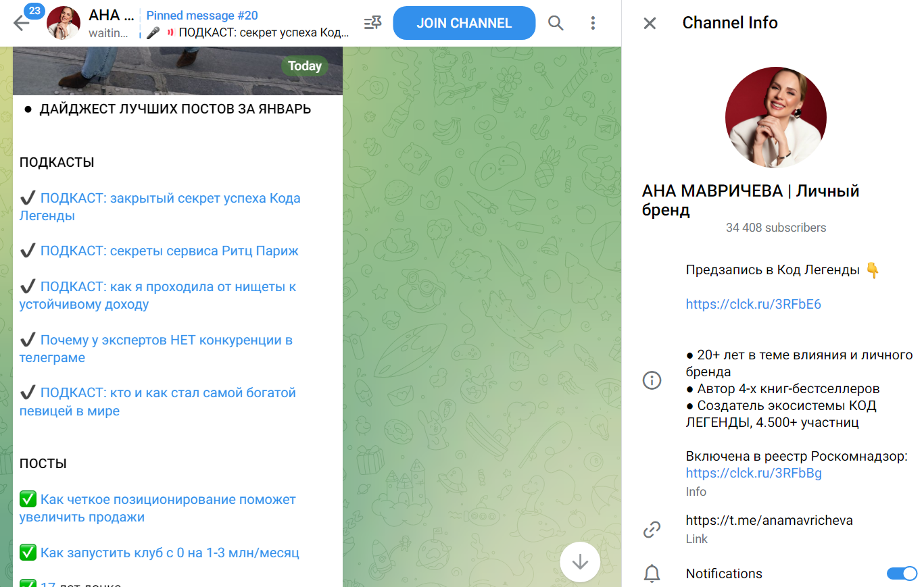Click the 34 408 subscribers count
Screen dimensions: 924x587
coord(776,228)
